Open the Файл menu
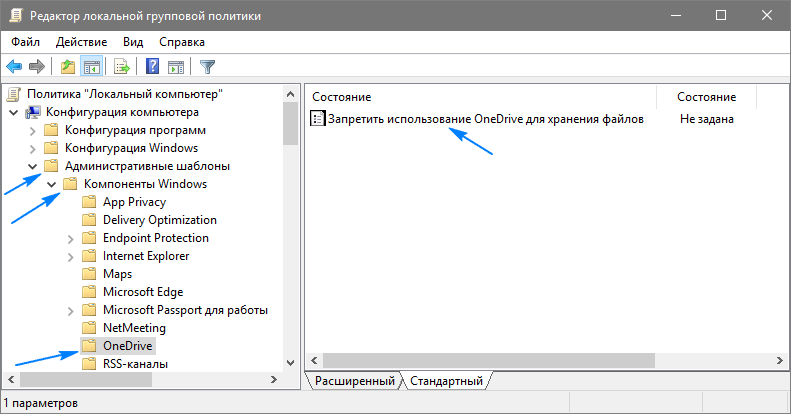The height and width of the screenshot is (414, 791). tap(25, 42)
